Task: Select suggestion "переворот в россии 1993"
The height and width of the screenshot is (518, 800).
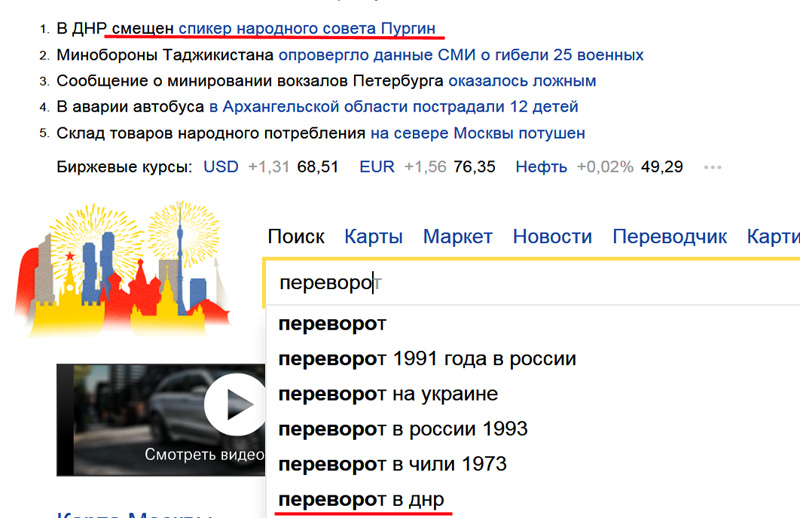Action: pos(403,429)
